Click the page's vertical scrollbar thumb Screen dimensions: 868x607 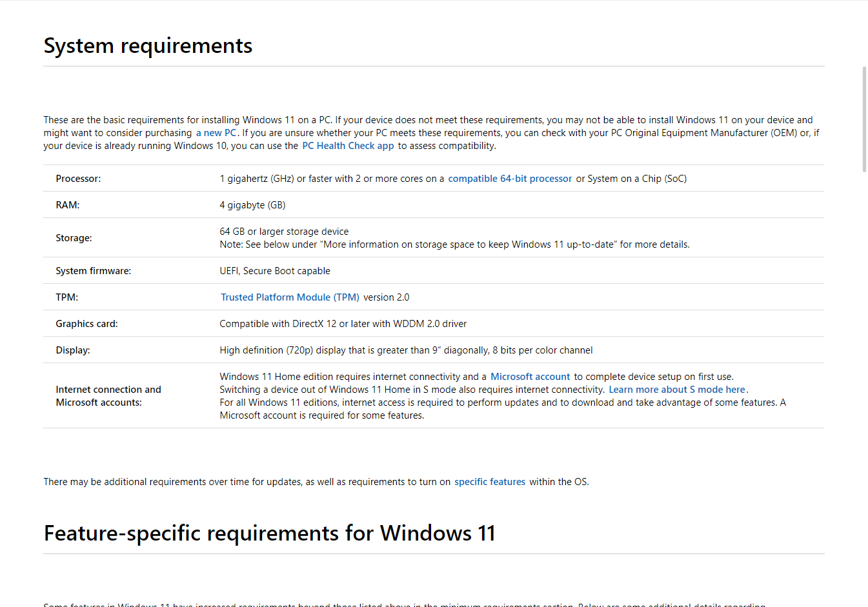[865, 119]
